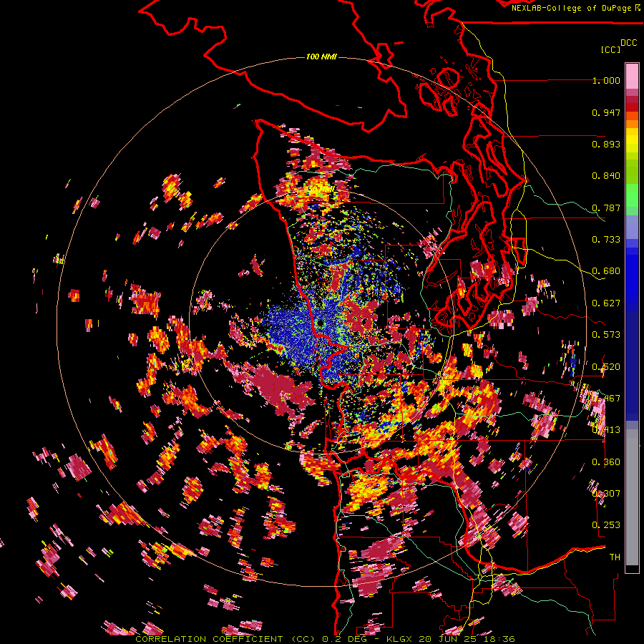Click the TH threshold label on legend
The width and height of the screenshot is (644, 644).
(615, 557)
